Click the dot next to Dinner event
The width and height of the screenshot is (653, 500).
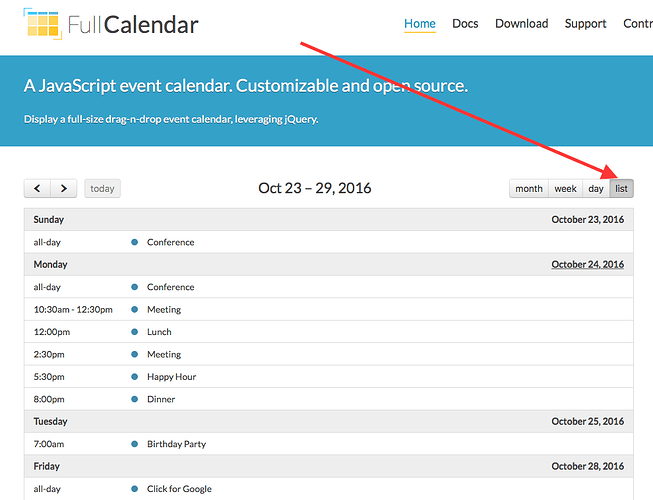pos(135,399)
